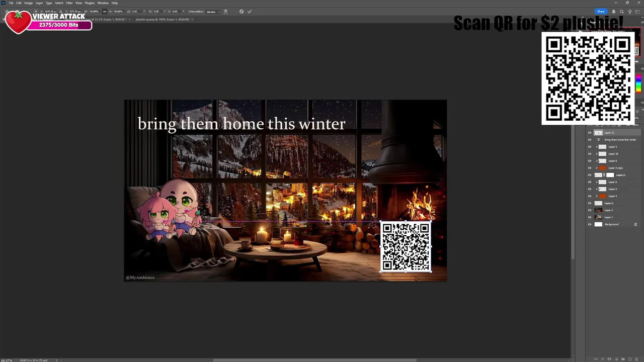644x362 pixels.
Task: Open the notifications bell icon
Action: (x=613, y=12)
